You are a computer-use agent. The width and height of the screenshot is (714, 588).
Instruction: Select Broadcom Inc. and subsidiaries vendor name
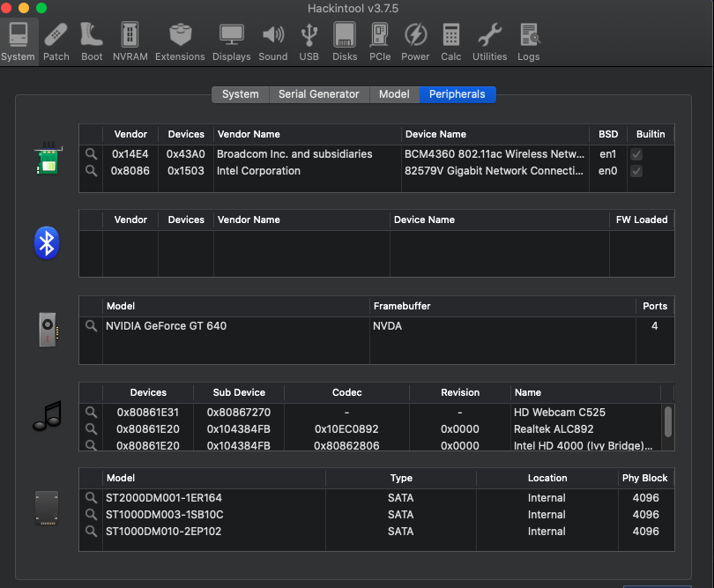tap(294, 154)
